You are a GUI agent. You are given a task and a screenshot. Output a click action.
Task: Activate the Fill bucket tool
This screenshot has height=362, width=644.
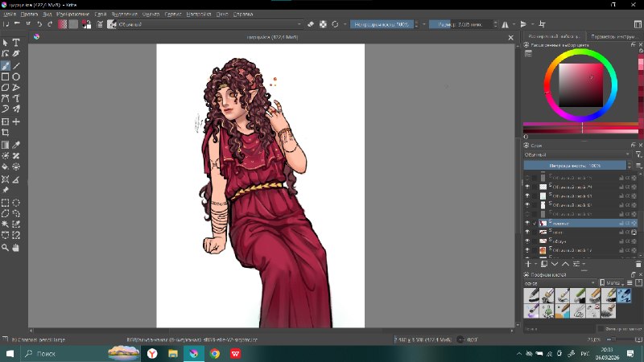click(x=6, y=167)
